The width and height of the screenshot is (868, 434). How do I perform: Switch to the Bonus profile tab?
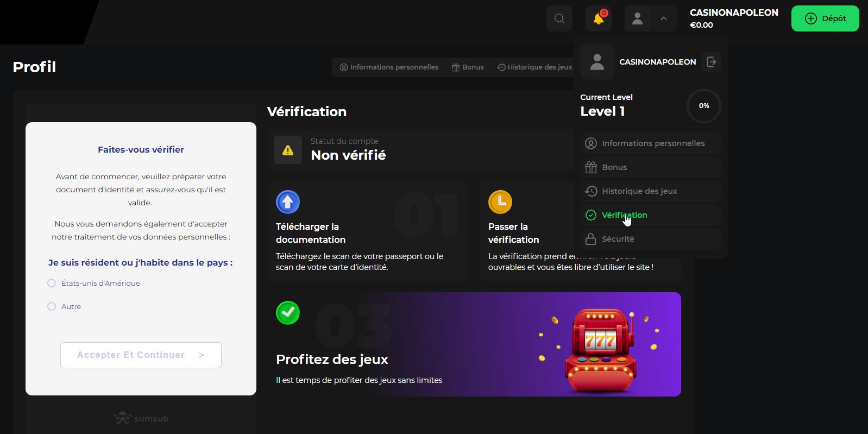(468, 67)
